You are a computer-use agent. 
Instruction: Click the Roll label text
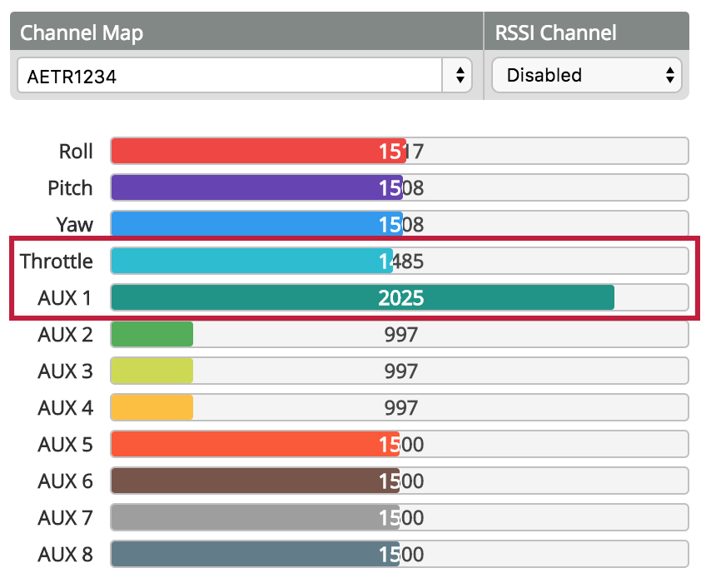click(76, 152)
